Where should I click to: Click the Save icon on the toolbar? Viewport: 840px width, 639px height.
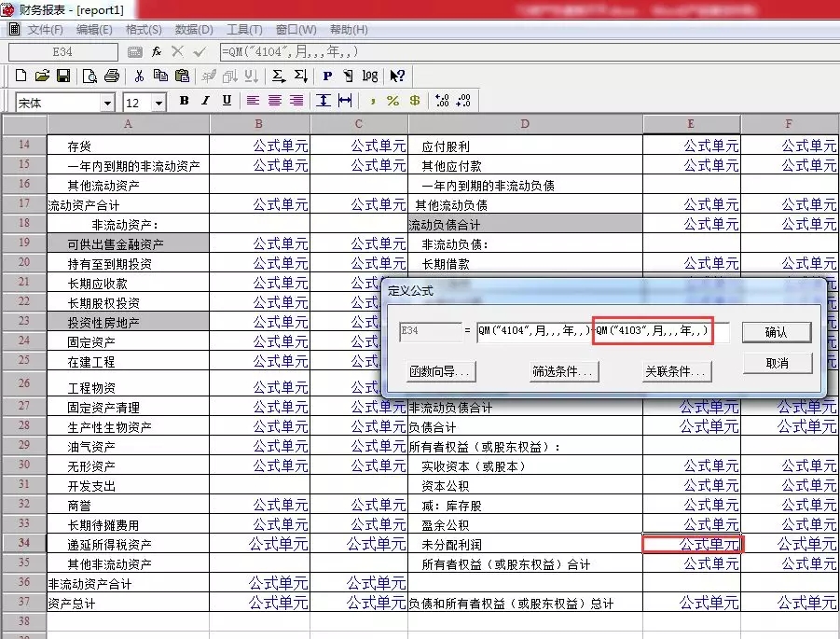pos(64,76)
